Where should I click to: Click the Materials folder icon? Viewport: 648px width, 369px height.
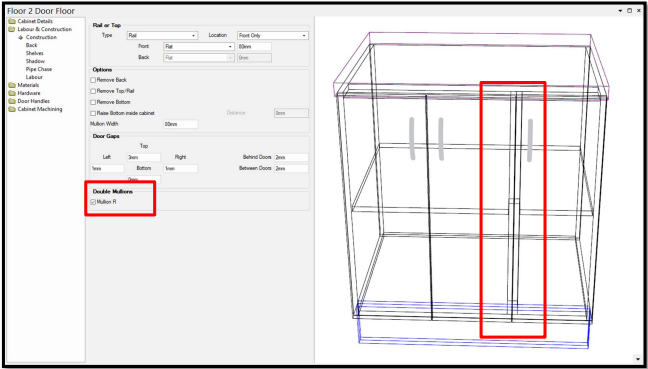click(x=12, y=85)
